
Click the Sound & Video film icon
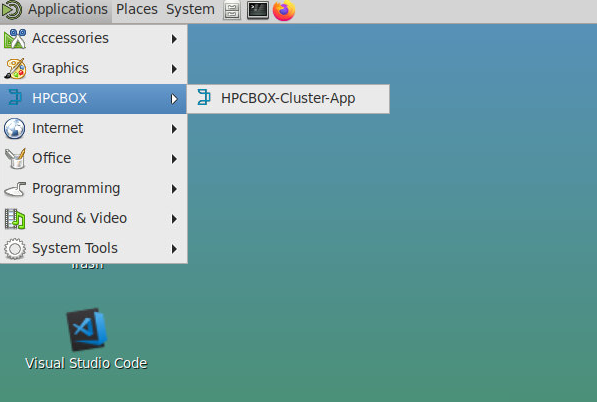[x=15, y=219]
